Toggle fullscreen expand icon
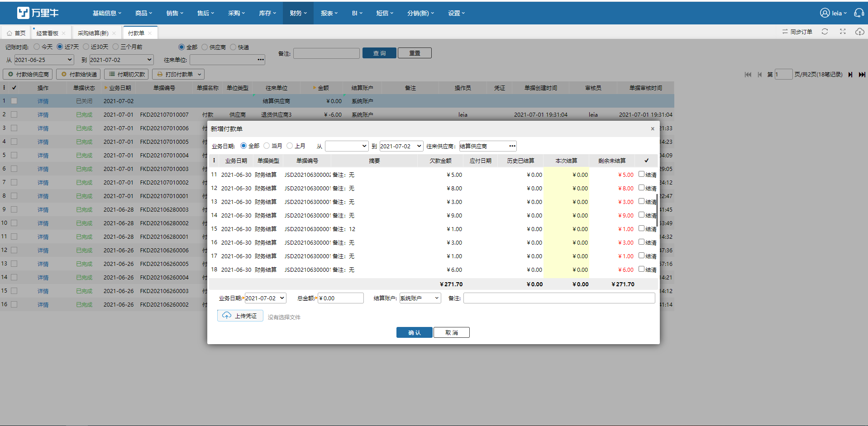The image size is (868, 426). [843, 32]
